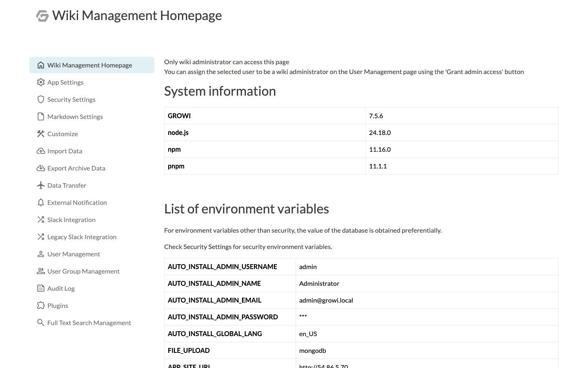Click the Wiki Management Homepage title
The width and height of the screenshot is (588, 368).
pyautogui.click(x=137, y=16)
